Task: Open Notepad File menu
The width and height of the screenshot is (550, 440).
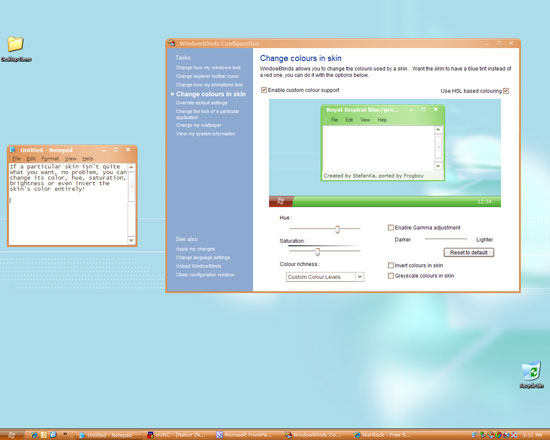Action: (x=16, y=159)
